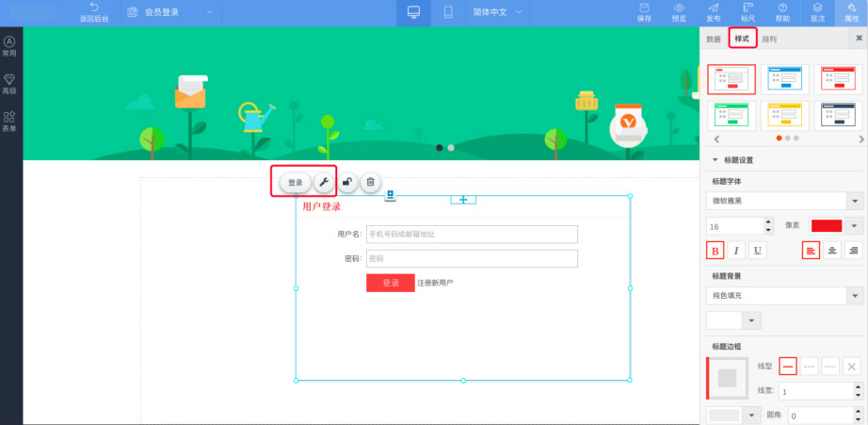Screen dimensions: 868x425
Task: Switch to the 排列 tab
Action: [x=769, y=40]
